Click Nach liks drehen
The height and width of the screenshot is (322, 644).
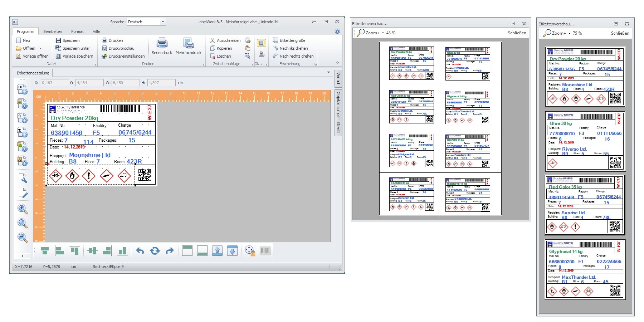290,48
